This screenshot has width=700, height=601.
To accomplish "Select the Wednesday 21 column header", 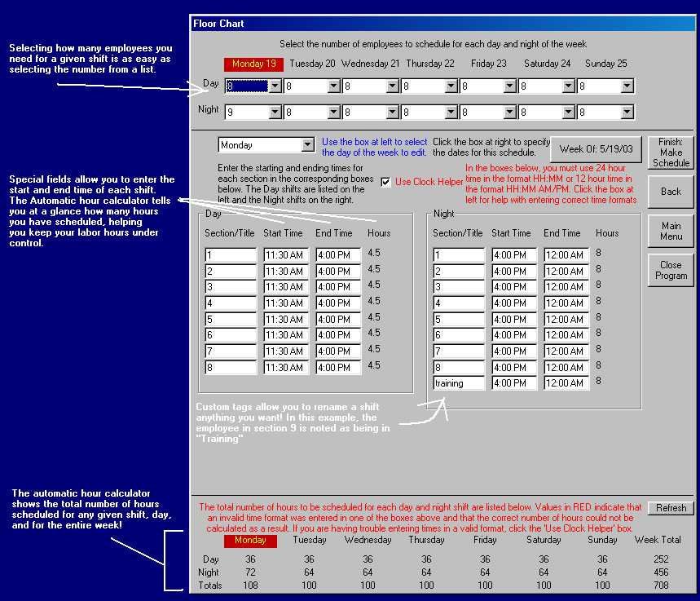I will (x=370, y=64).
